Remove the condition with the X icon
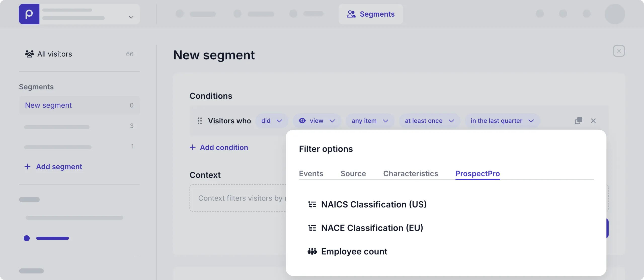 pos(593,121)
